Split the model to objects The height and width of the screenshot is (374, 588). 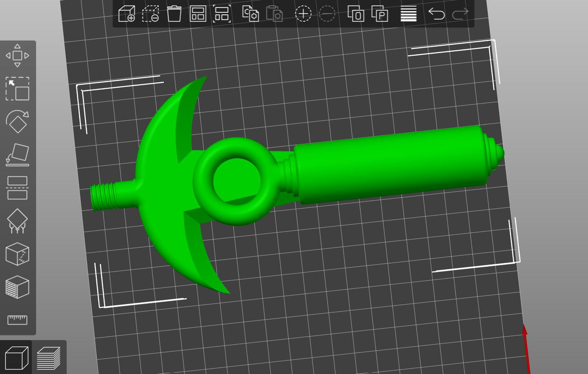click(356, 14)
